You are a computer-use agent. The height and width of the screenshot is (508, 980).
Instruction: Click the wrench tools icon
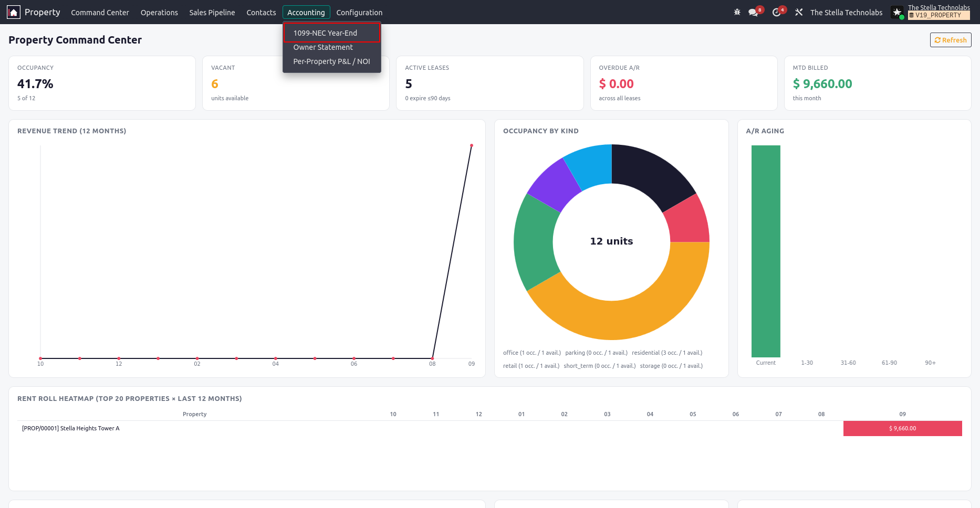tap(799, 12)
